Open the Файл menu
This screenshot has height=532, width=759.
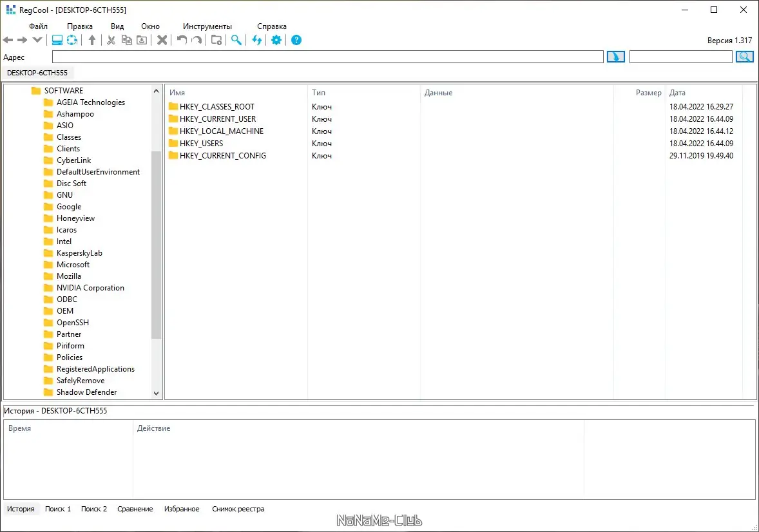click(x=38, y=26)
